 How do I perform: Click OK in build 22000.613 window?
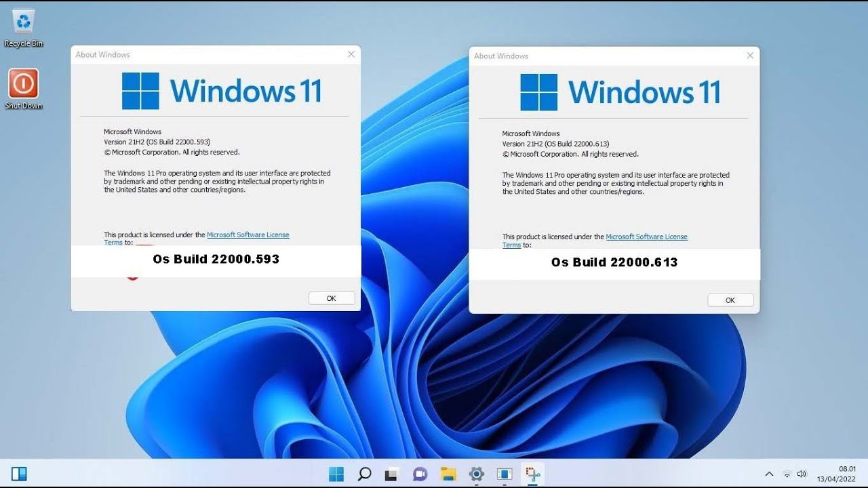(730, 300)
